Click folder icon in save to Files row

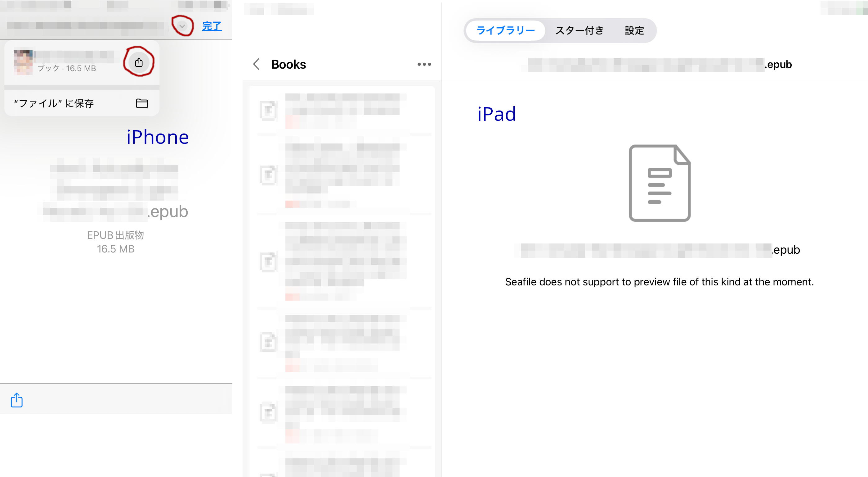[x=142, y=103]
